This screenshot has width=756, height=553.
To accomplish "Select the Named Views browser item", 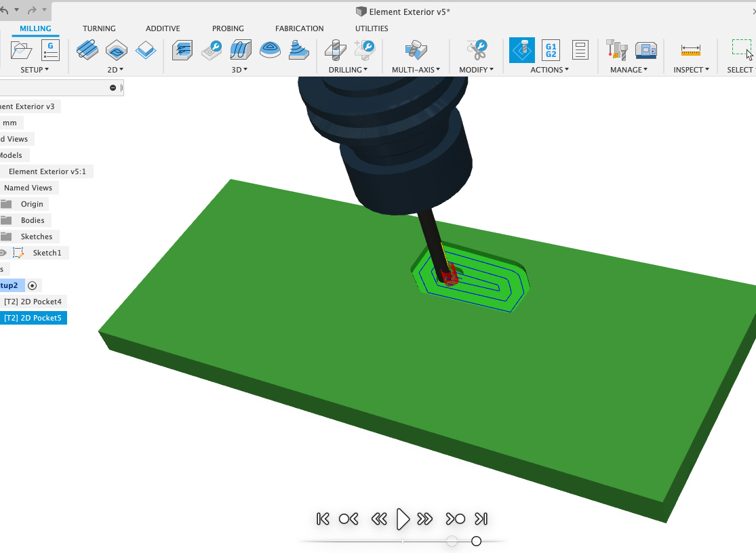I will click(x=28, y=188).
